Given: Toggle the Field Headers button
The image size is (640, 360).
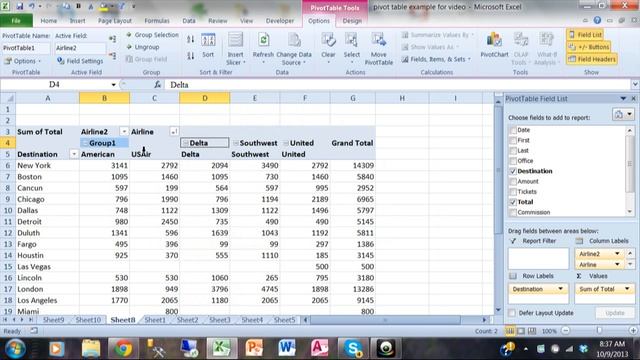Looking at the screenshot, I should [592, 59].
